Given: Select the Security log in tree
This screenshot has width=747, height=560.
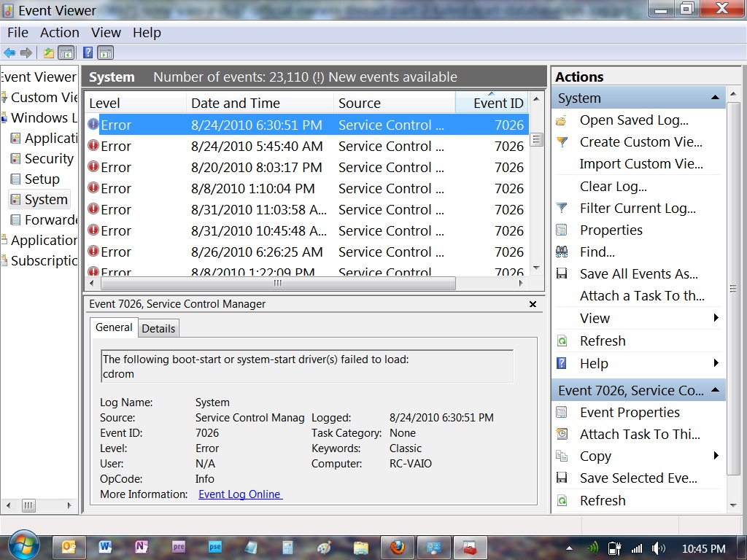Looking at the screenshot, I should [x=48, y=158].
